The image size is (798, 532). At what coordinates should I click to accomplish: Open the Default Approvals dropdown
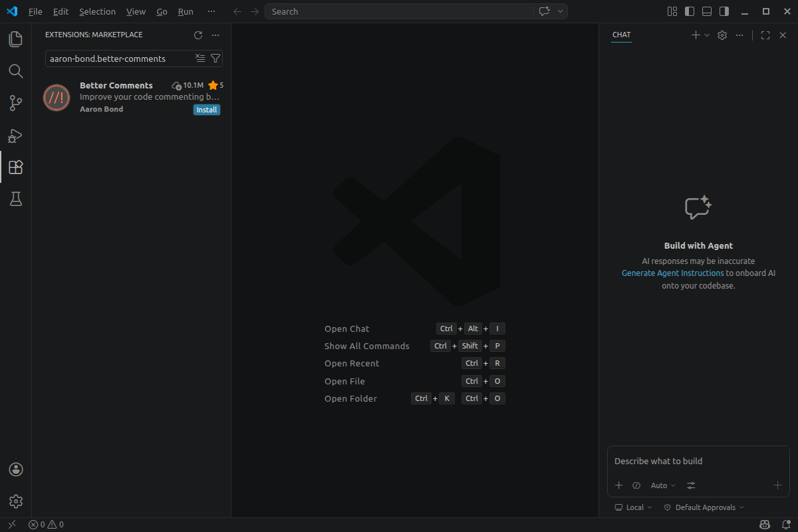704,507
